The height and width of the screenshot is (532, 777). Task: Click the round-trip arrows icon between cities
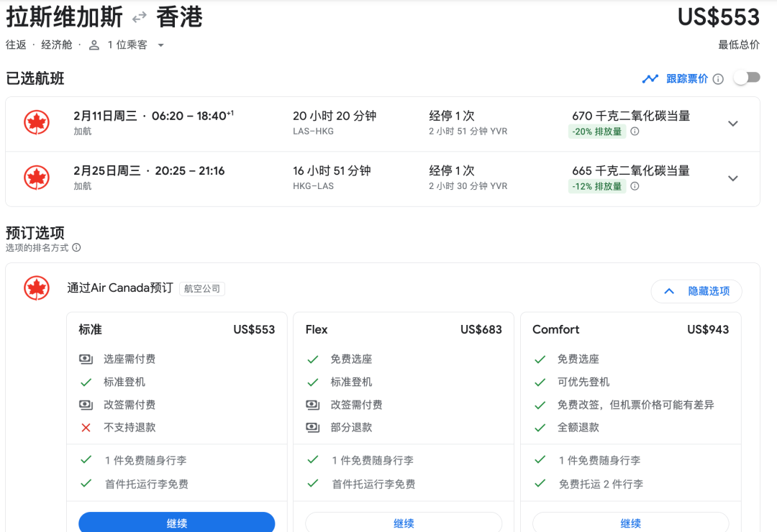140,17
